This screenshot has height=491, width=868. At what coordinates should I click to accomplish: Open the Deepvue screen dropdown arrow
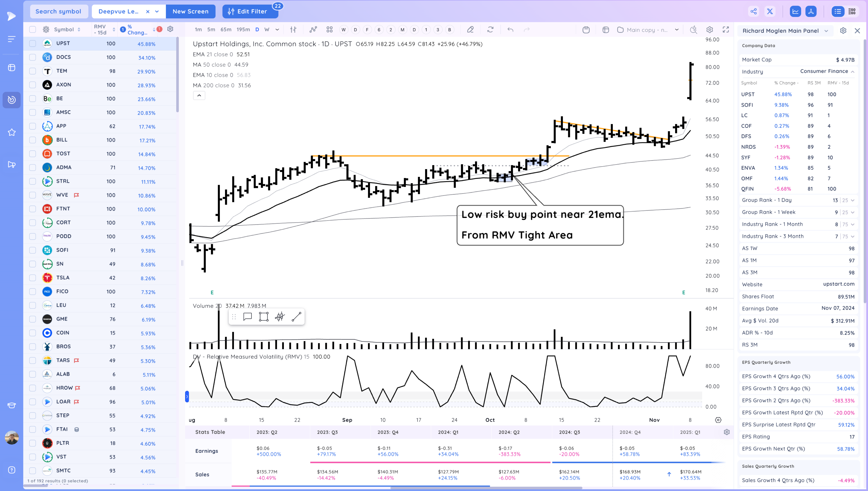coord(157,12)
